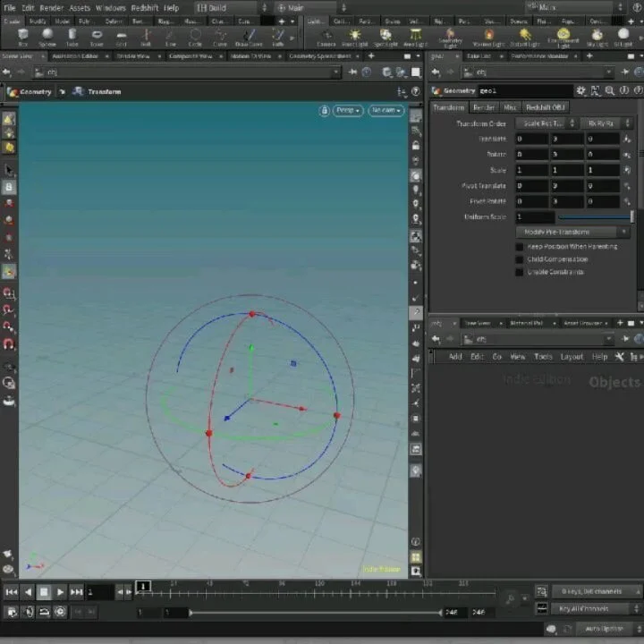644x644 pixels.
Task: Click play backward button
Action: coord(28,592)
